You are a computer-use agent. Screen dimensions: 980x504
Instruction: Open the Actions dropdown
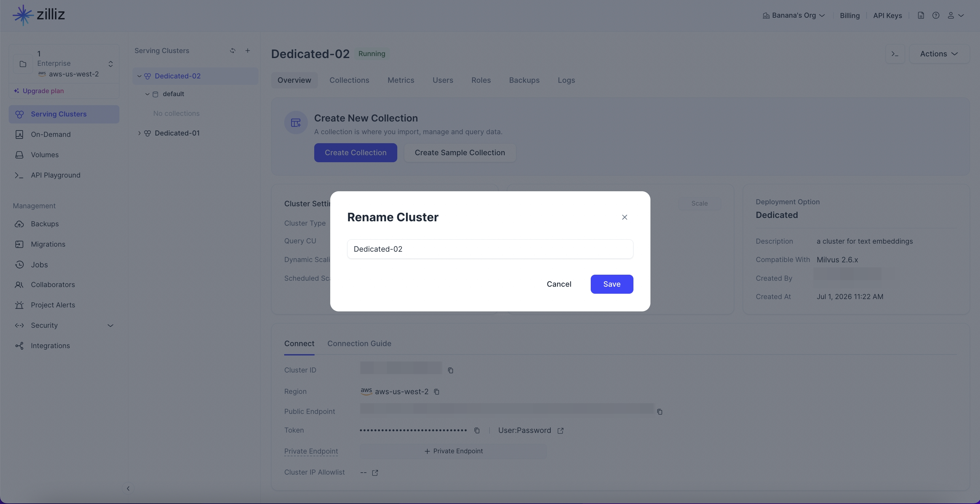pyautogui.click(x=939, y=54)
